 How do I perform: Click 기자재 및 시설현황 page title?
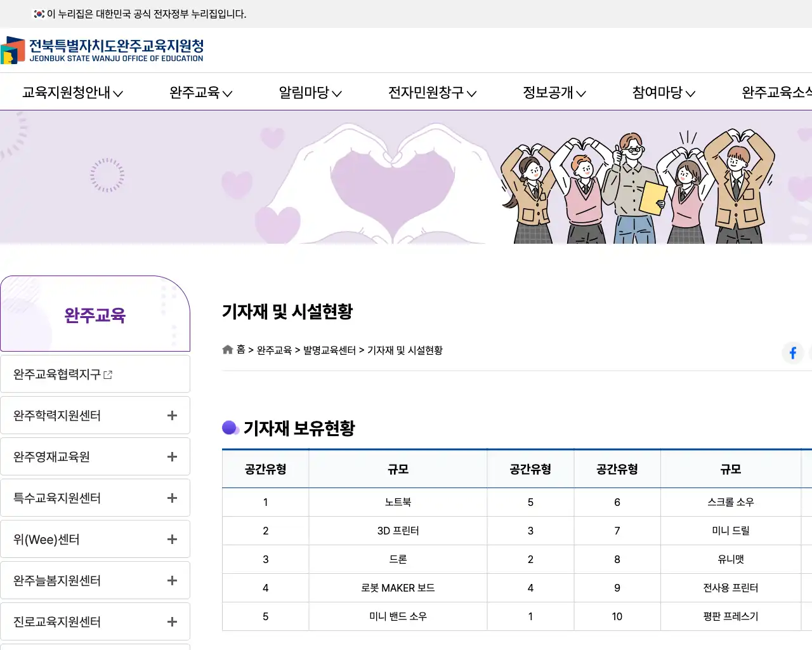(287, 312)
